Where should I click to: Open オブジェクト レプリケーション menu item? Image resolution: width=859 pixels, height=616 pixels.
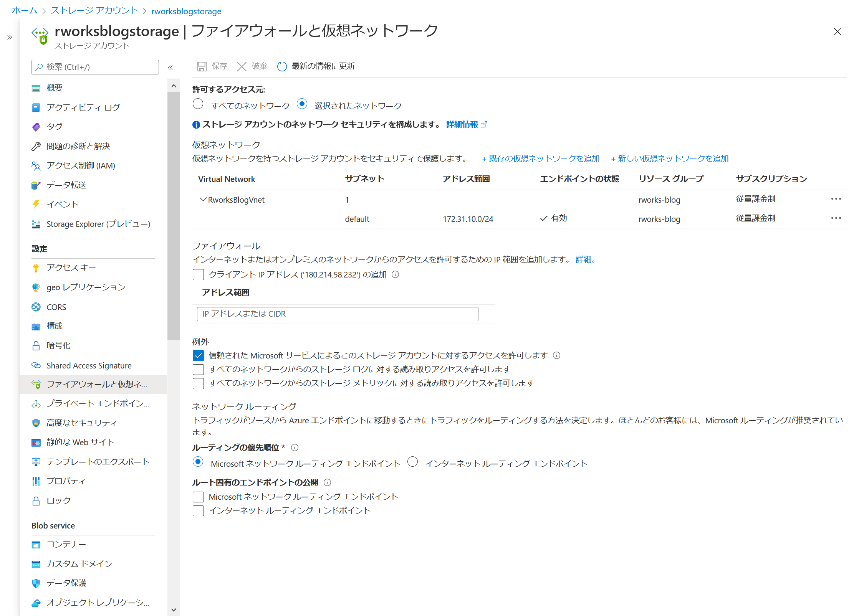(93, 603)
